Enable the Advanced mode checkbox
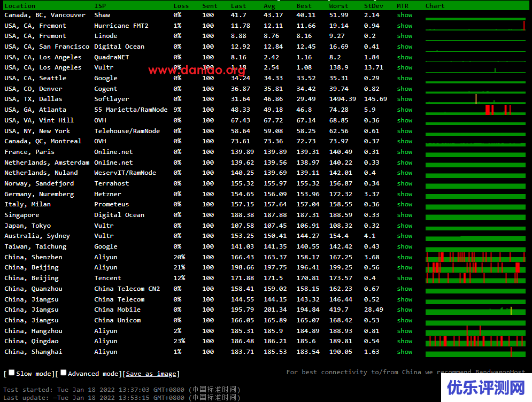The height and width of the screenshot is (402, 532). (64, 373)
